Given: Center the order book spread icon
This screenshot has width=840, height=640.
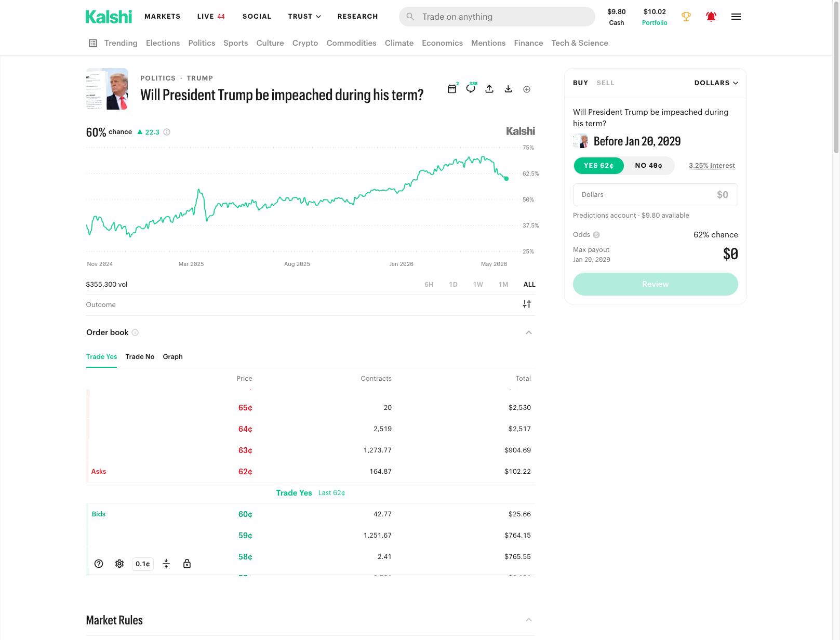Looking at the screenshot, I should pos(166,564).
